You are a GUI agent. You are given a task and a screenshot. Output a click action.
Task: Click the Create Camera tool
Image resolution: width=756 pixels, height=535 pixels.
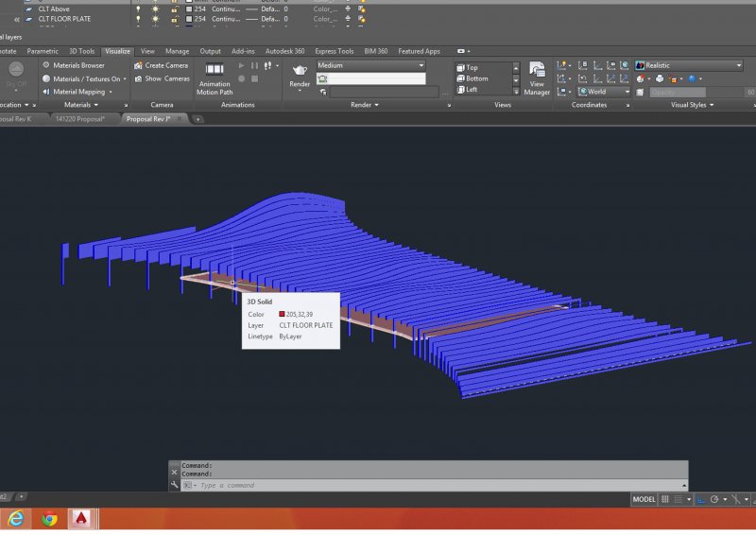coord(161,65)
